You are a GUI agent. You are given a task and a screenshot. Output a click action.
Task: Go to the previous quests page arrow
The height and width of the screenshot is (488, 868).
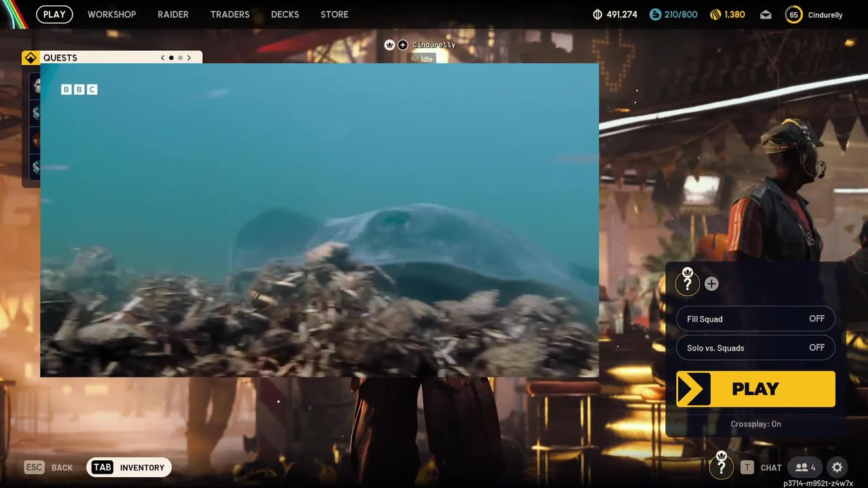163,58
